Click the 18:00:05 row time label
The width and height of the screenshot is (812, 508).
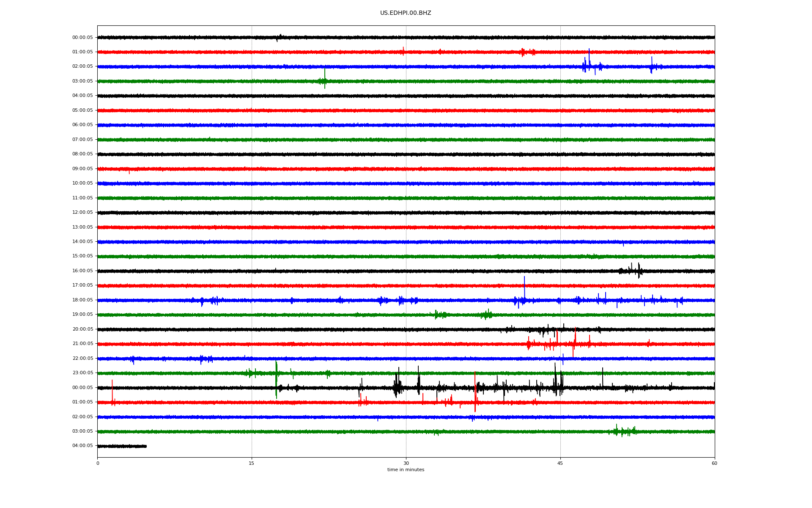(x=82, y=300)
